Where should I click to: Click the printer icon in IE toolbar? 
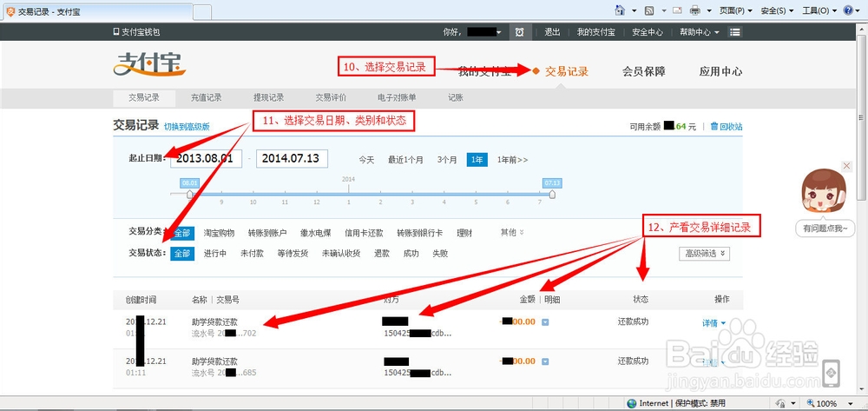coord(695,10)
